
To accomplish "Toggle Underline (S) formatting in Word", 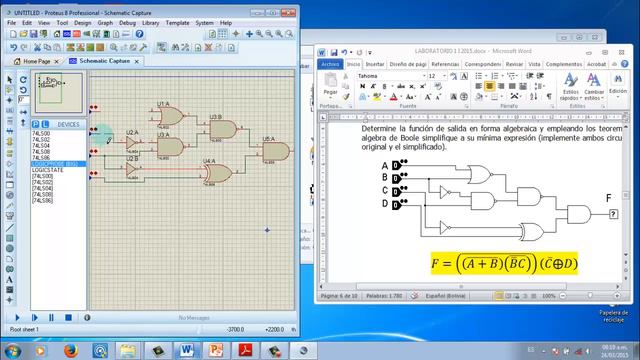I will coord(384,86).
